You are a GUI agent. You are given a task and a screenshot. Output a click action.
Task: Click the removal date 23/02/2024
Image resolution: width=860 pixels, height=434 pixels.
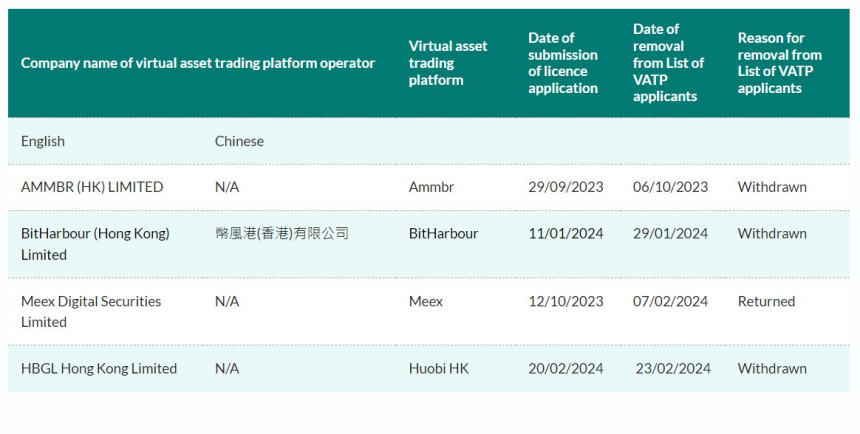673,368
